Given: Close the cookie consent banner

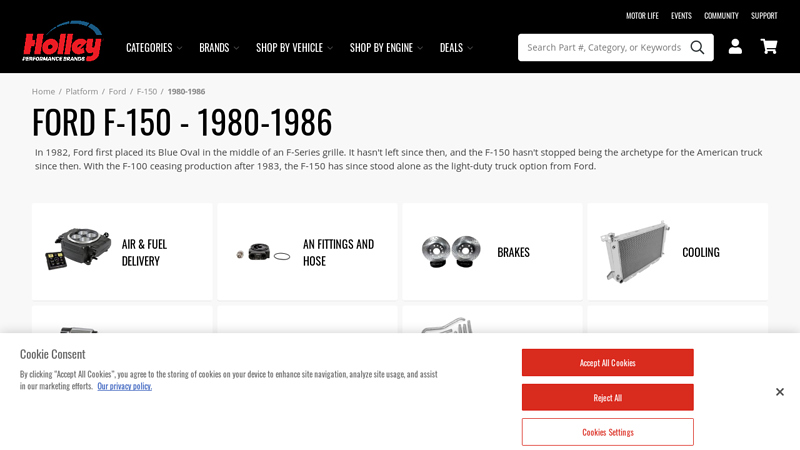Looking at the screenshot, I should [780, 392].
